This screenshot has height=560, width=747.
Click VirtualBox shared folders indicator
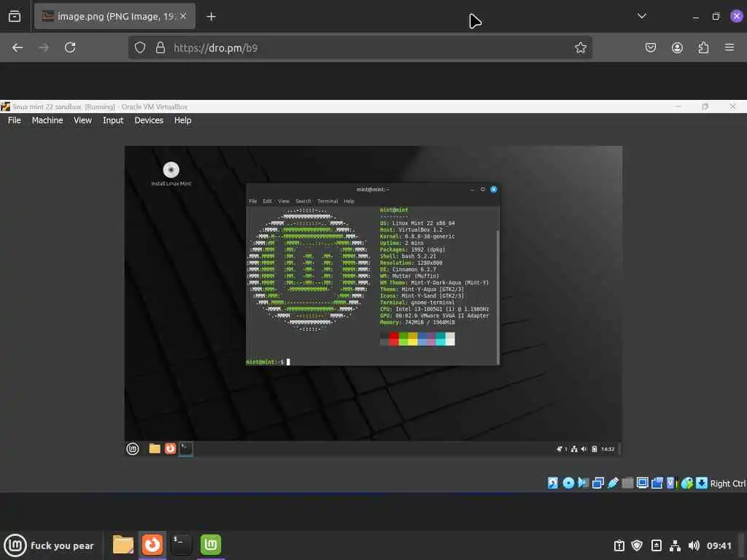coord(628,483)
